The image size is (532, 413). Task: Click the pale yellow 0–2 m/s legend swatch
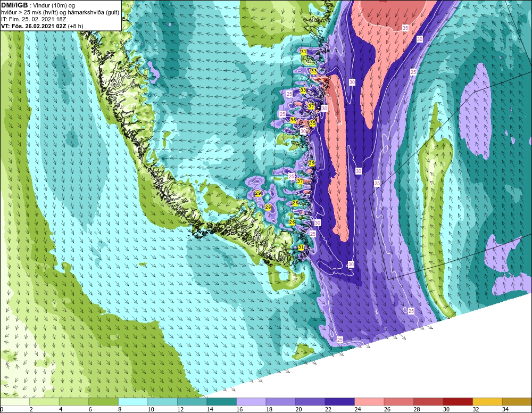coord(15,402)
